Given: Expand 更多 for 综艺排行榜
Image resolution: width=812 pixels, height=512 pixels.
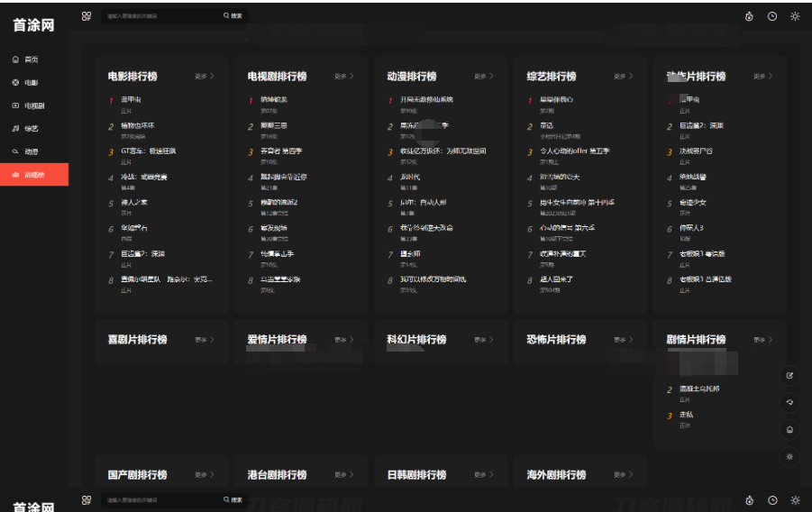Looking at the screenshot, I should tap(624, 77).
